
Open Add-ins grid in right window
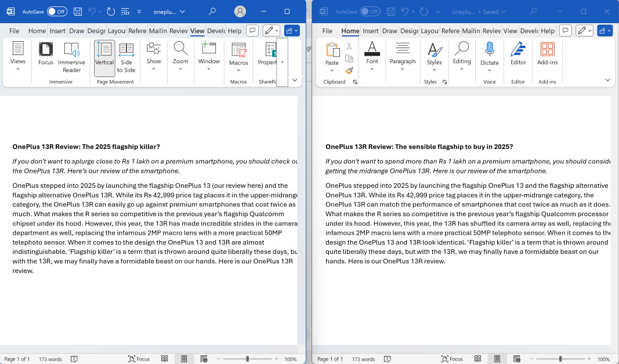(547, 54)
